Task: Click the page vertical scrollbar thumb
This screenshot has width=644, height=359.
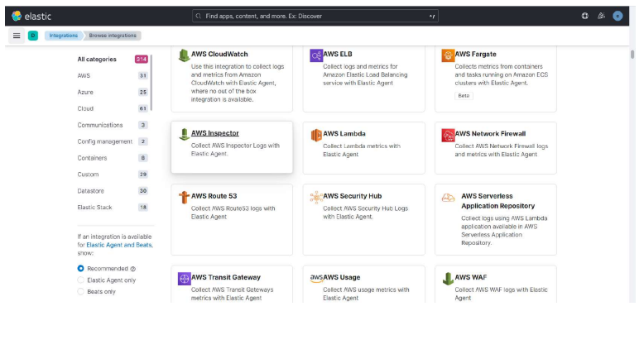Action: [632, 54]
